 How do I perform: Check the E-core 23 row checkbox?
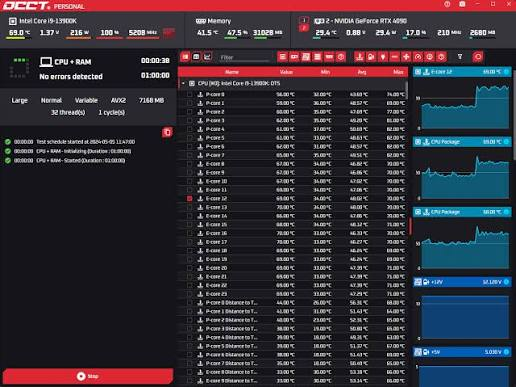click(190, 294)
